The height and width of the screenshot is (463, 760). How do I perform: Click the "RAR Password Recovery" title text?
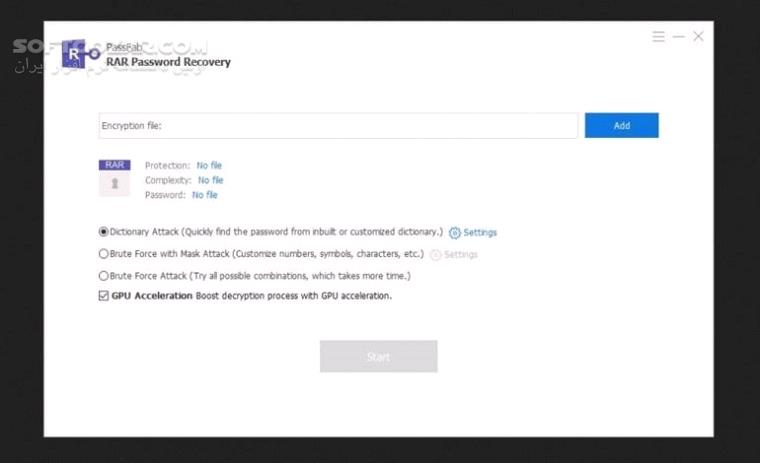pos(168,62)
